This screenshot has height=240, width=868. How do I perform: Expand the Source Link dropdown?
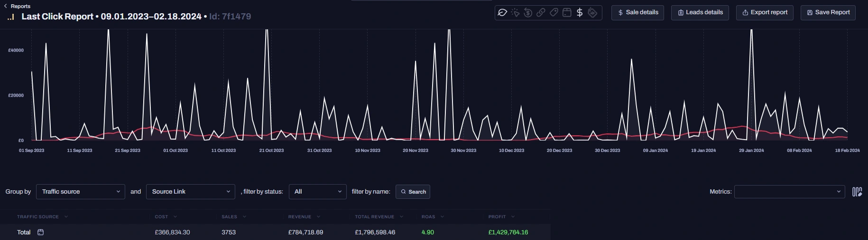(x=191, y=192)
